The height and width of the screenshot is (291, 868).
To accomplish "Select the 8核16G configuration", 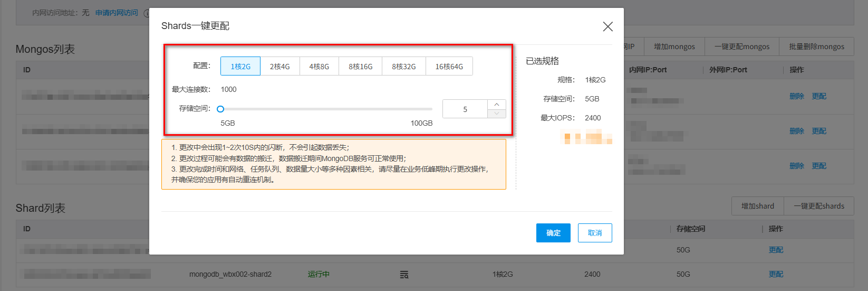I will pos(361,66).
